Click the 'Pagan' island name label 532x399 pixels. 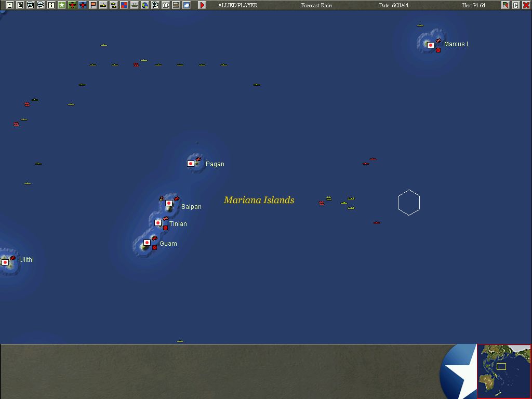(215, 164)
